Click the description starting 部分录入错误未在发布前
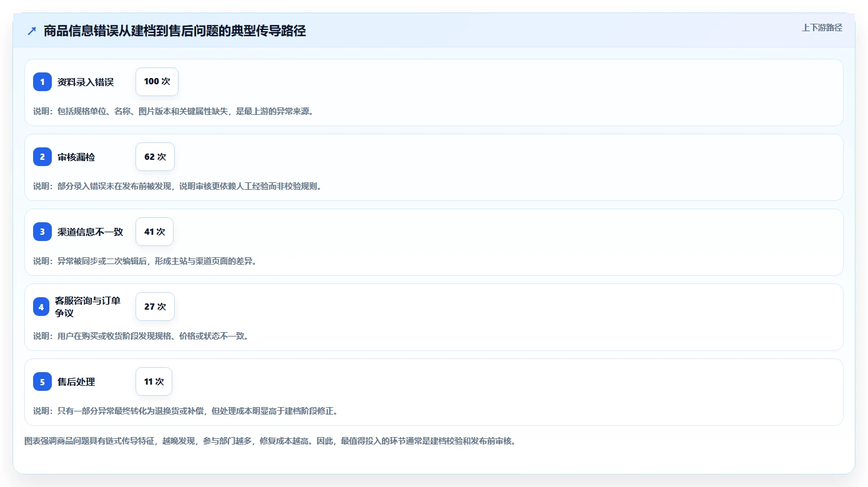Viewport: 868px width, 487px height. point(177,186)
